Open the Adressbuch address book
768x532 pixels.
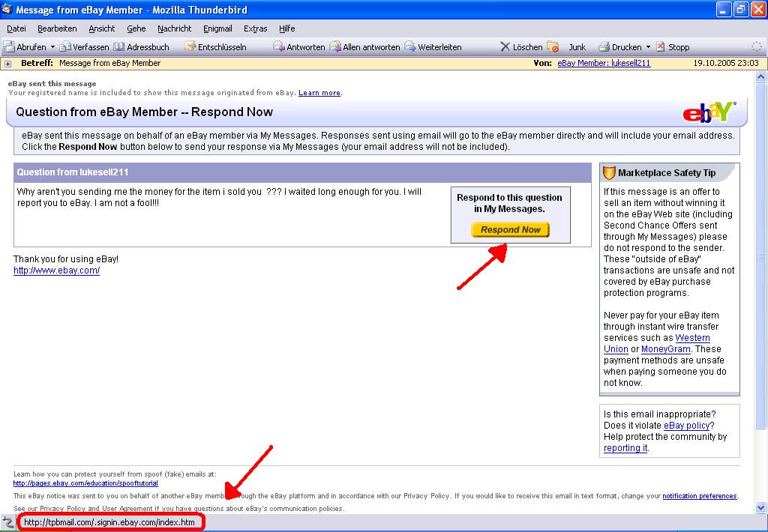(x=141, y=47)
